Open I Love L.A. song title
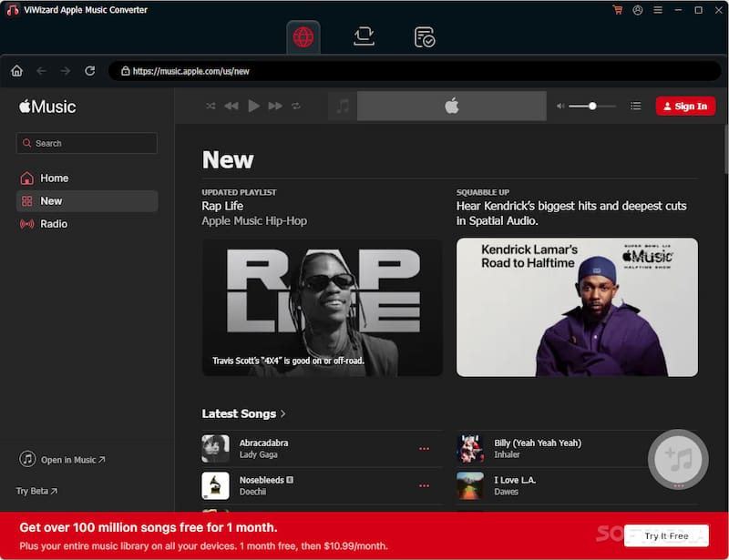The height and width of the screenshot is (560, 729). tap(515, 480)
